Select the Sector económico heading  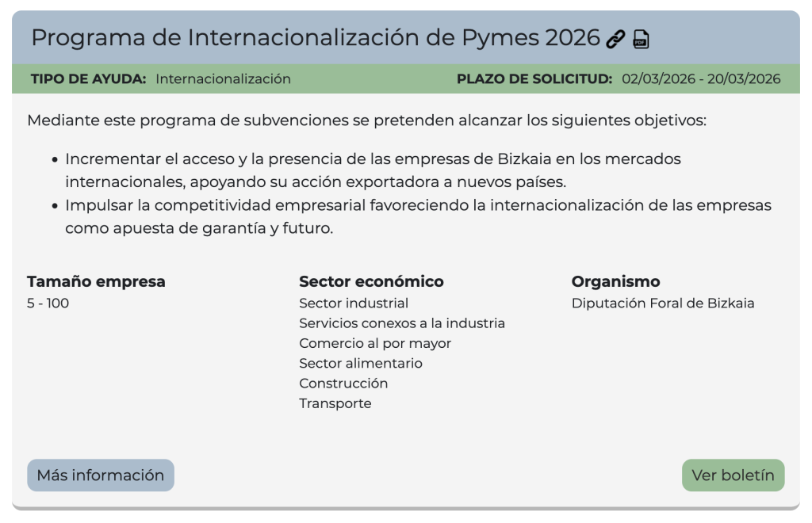371,281
